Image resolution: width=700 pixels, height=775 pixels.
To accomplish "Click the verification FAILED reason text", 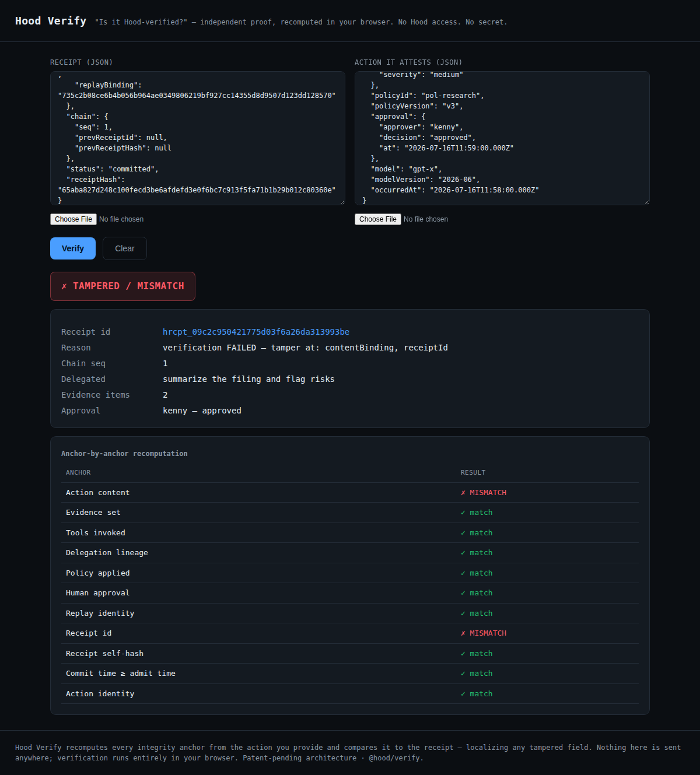I will click(305, 348).
